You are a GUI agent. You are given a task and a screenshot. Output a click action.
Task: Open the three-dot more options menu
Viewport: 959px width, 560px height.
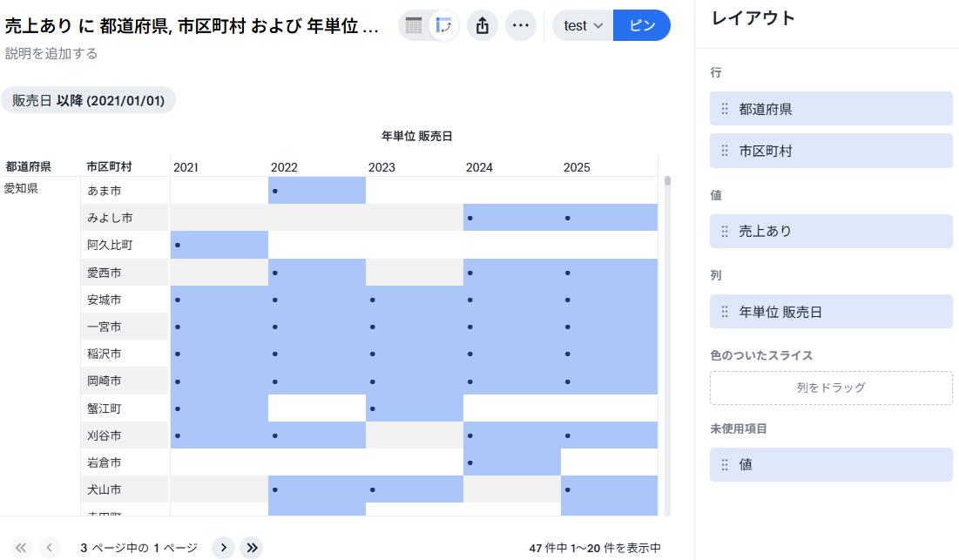click(x=521, y=26)
